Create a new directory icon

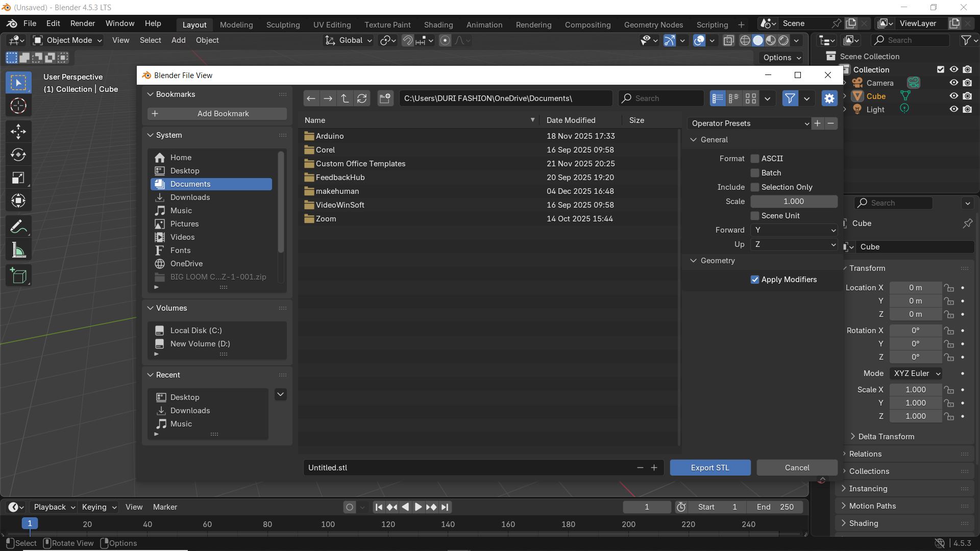pyautogui.click(x=385, y=98)
